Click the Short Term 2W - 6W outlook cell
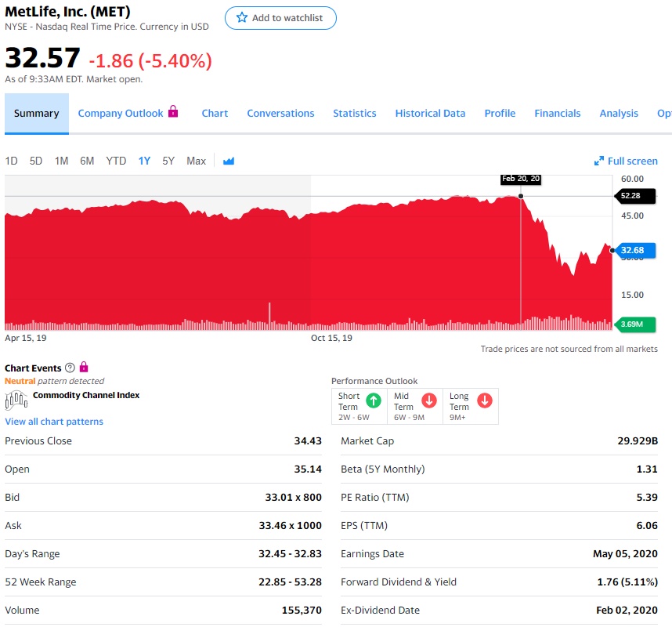 click(x=359, y=407)
